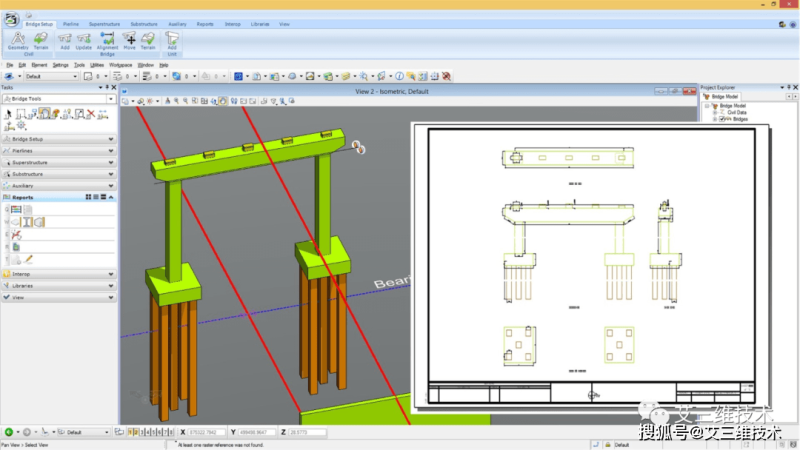Image resolution: width=800 pixels, height=450 pixels.
Task: Click the Add Unit ribbon icon
Action: (172, 38)
